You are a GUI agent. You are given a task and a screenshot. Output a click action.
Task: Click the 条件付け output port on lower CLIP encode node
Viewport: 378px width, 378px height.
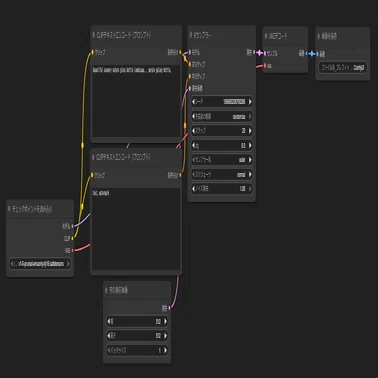pyautogui.click(x=180, y=175)
